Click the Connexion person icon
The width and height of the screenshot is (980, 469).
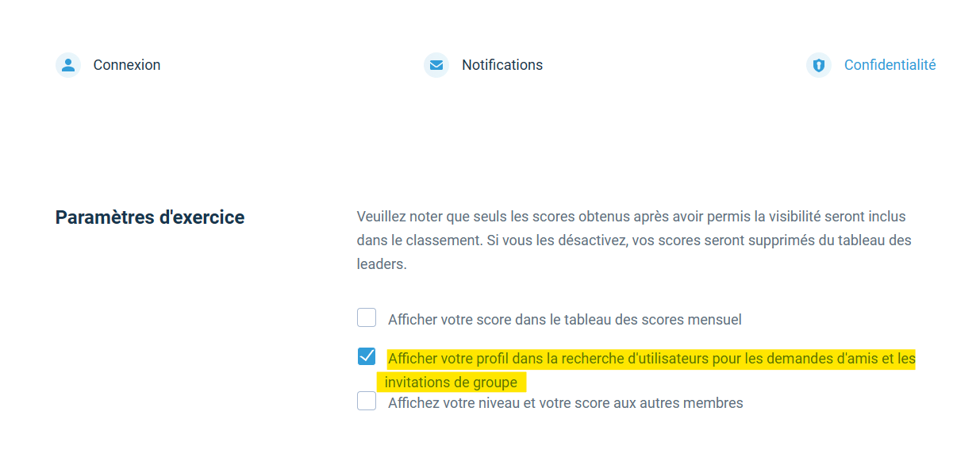(x=68, y=65)
